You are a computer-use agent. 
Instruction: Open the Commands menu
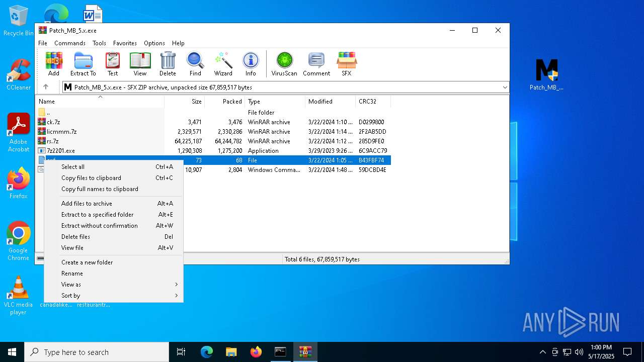(70, 43)
